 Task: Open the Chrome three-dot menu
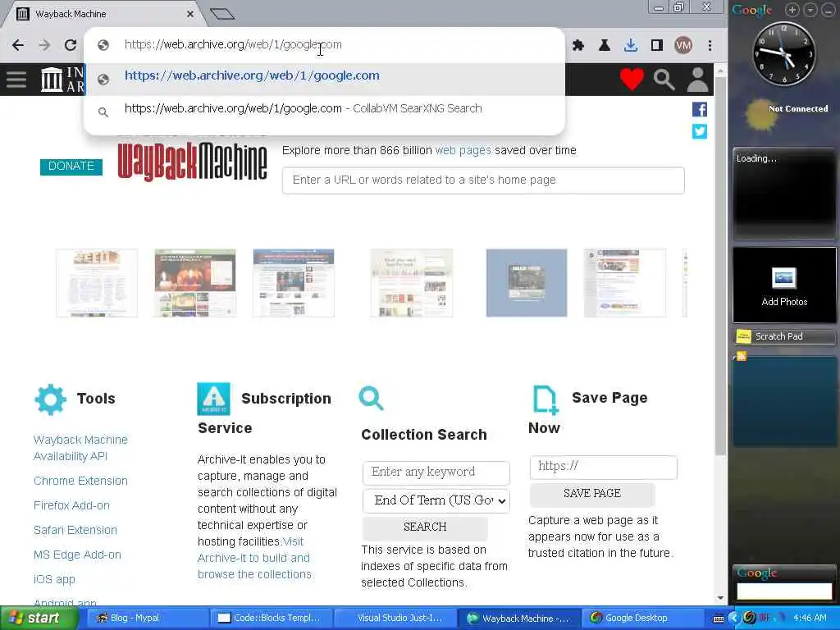[710, 46]
